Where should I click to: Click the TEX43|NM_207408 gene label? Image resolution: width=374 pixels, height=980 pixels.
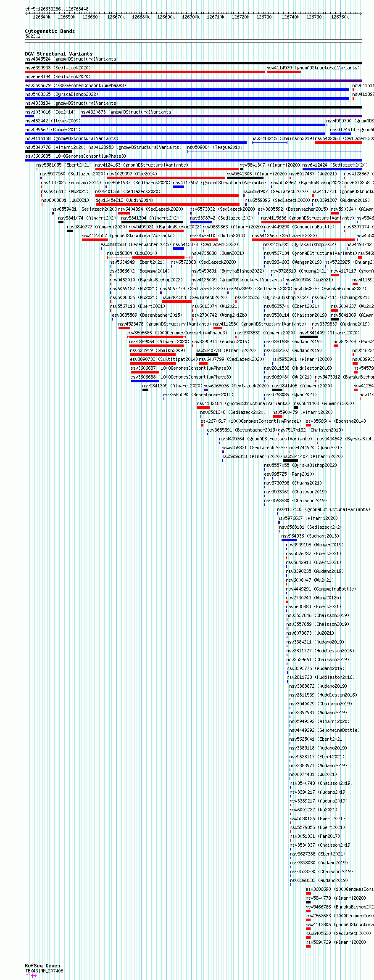coord(44,971)
